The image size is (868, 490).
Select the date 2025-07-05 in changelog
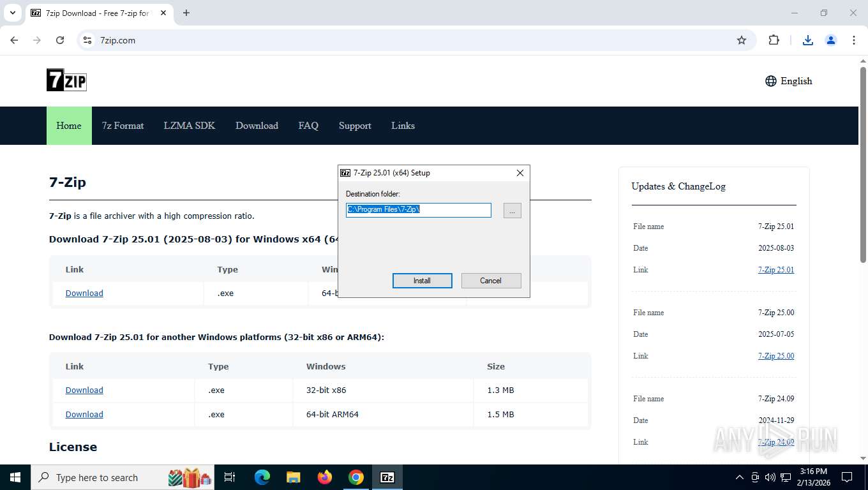click(776, 334)
